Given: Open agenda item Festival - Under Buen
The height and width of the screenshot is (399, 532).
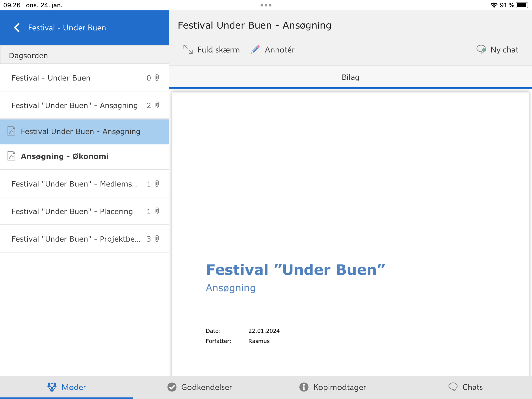Looking at the screenshot, I should [x=84, y=78].
